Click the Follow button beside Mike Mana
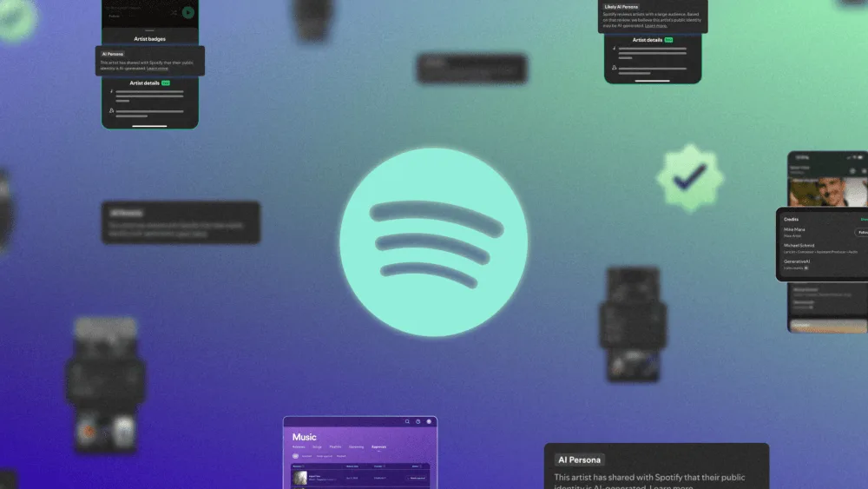Viewport: 868px width, 489px height. tap(861, 232)
